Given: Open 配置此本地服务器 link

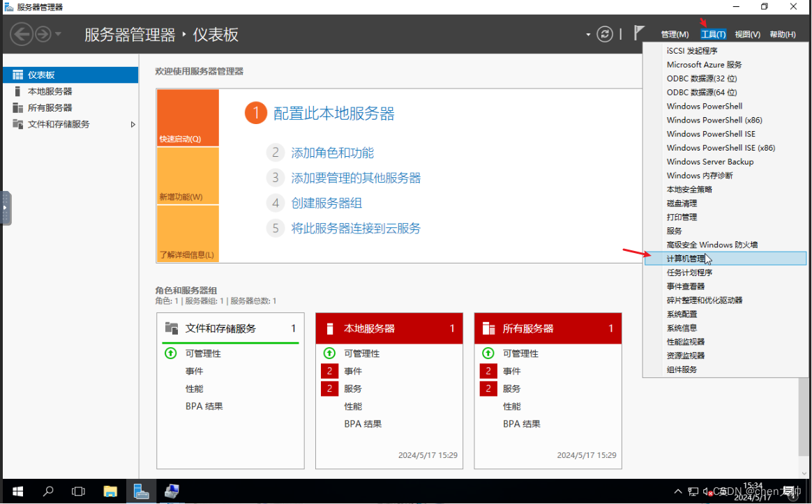Looking at the screenshot, I should (334, 114).
